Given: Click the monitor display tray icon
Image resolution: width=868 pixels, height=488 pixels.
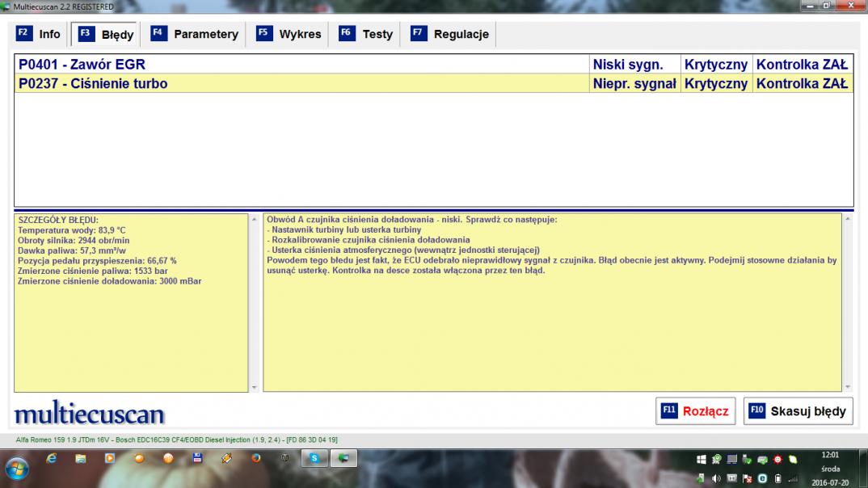Looking at the screenshot, I should tap(732, 459).
